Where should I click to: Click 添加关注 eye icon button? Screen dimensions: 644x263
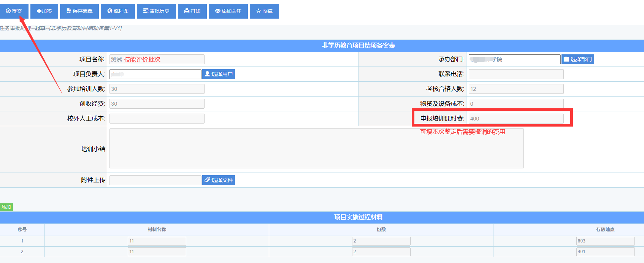pos(228,11)
